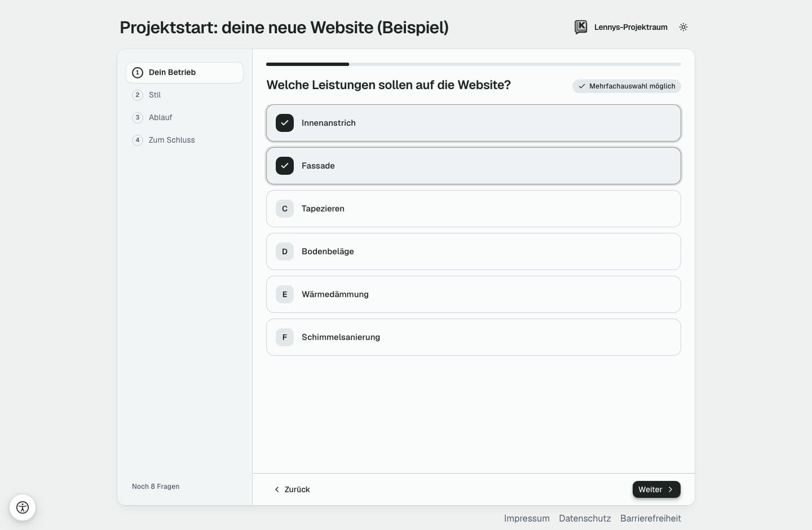Click the Noch 8 Fragen text
Image resolution: width=812 pixels, height=530 pixels.
click(156, 487)
